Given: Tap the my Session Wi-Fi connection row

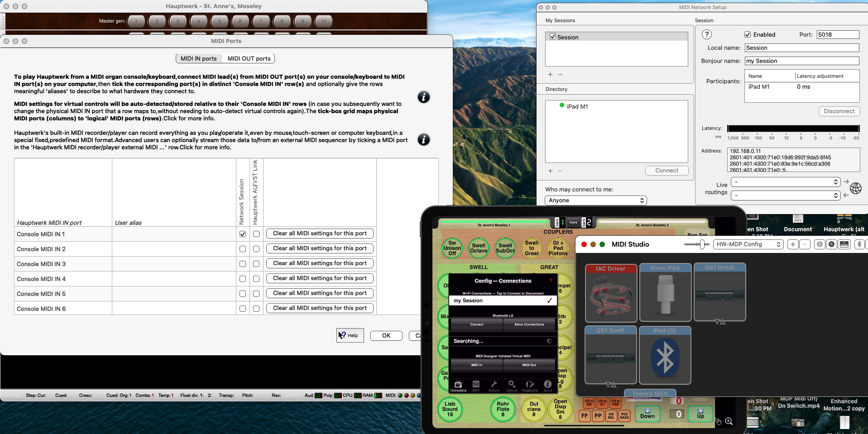Looking at the screenshot, I should coord(503,300).
